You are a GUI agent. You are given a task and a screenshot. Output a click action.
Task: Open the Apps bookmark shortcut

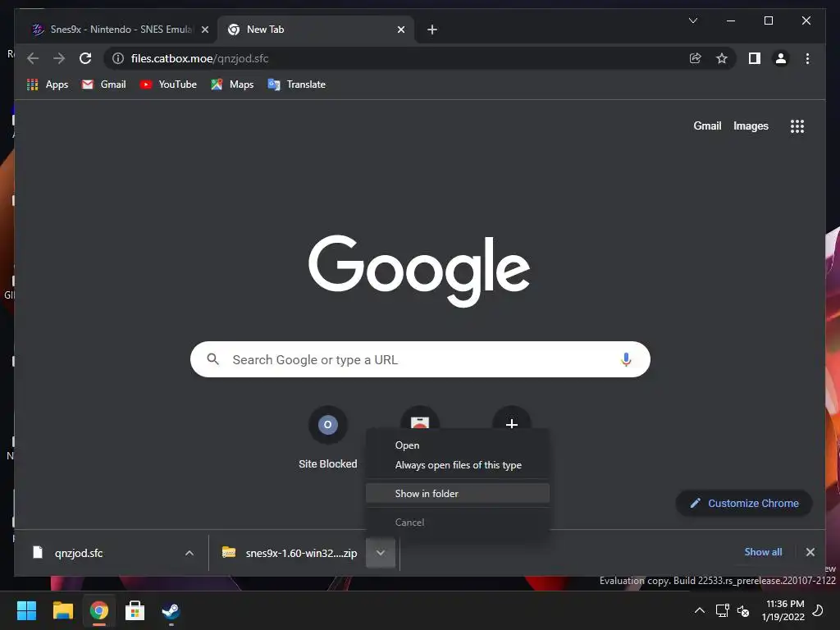(47, 84)
